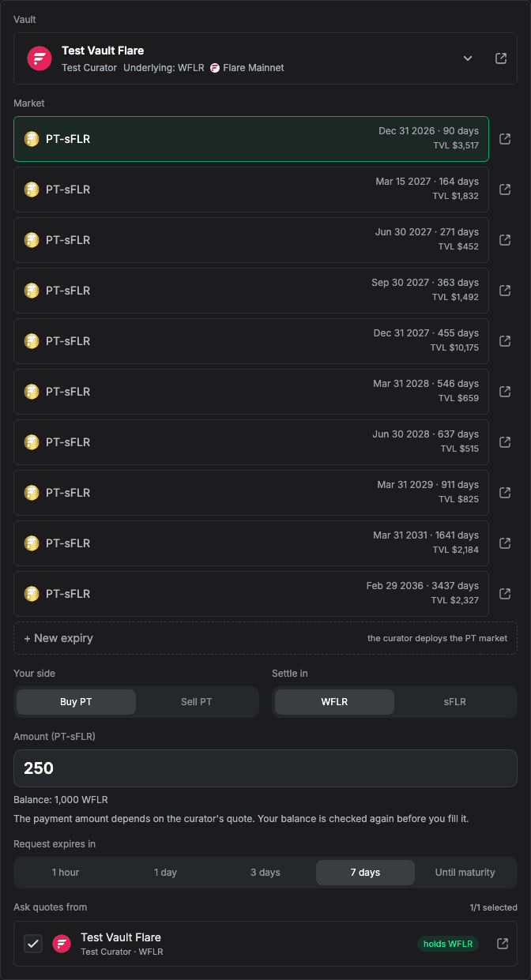
Task: Open Test Vault Flare vault external link icon
Action: tap(501, 58)
